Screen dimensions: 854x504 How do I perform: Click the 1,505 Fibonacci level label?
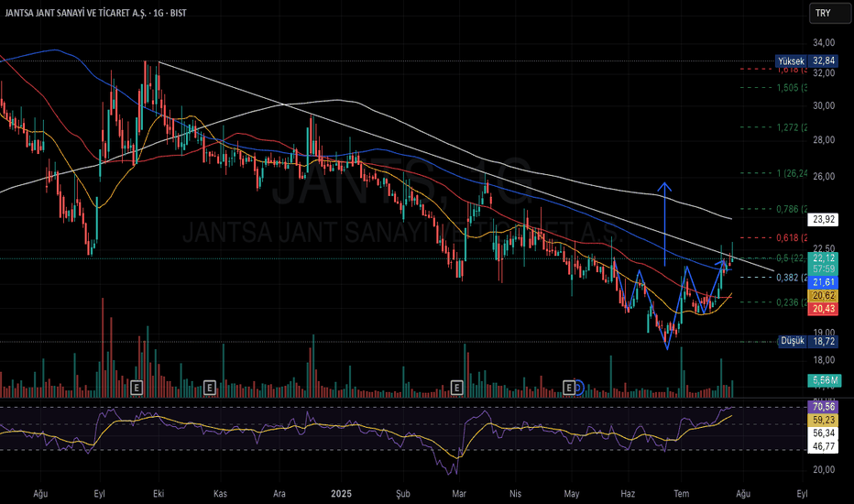click(792, 87)
